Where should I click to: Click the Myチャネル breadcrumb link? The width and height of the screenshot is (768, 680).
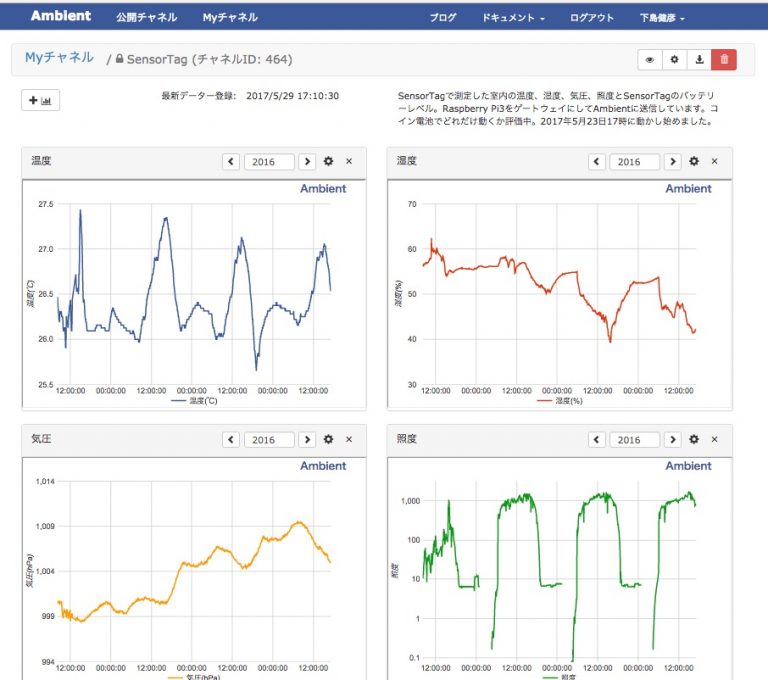(x=59, y=58)
